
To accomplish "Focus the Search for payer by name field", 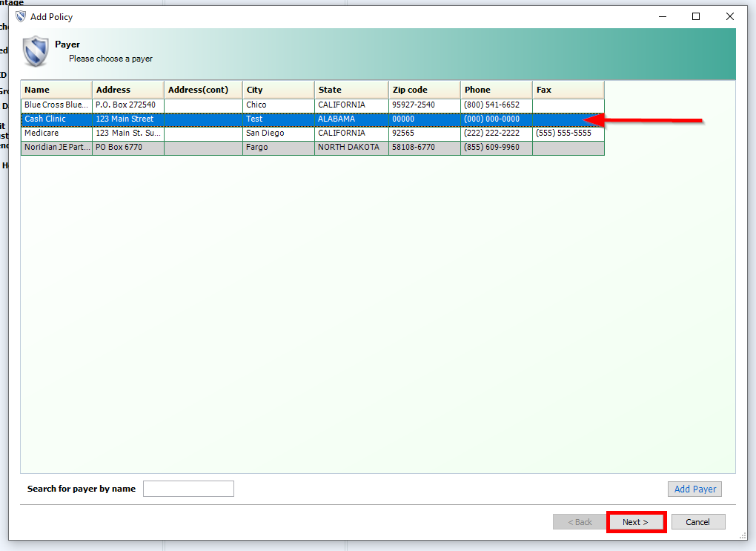I will [x=188, y=489].
